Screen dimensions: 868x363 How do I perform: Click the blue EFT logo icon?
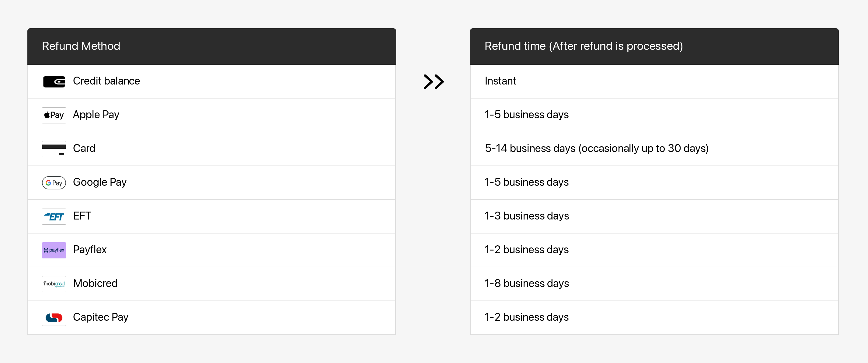point(54,216)
